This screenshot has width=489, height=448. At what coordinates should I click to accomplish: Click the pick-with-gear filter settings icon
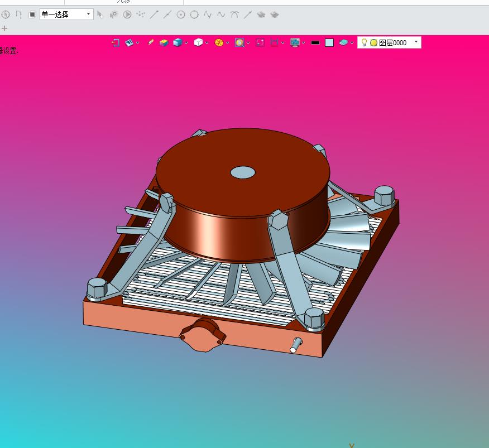[113, 15]
